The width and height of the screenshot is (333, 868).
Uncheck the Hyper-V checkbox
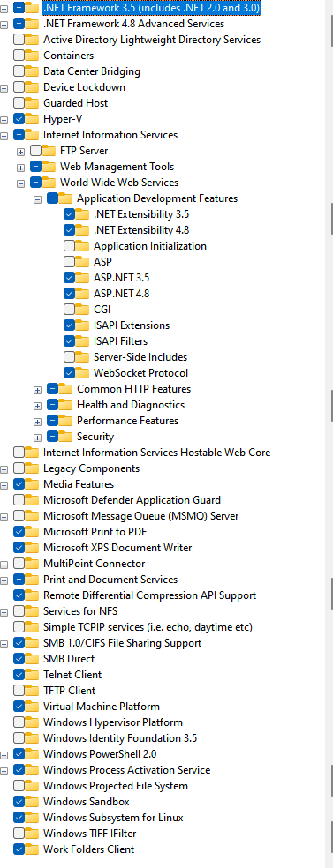point(19,119)
